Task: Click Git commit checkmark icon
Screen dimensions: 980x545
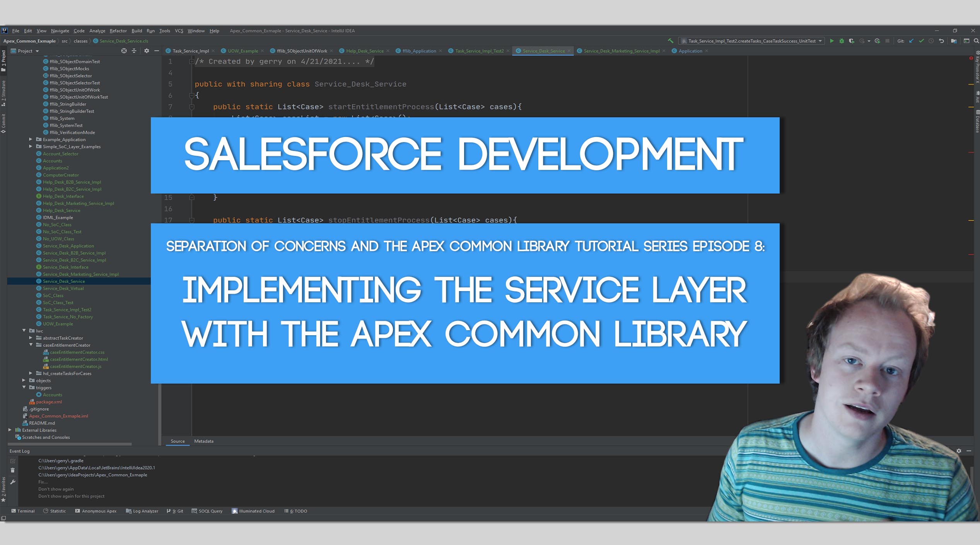Action: (x=921, y=41)
